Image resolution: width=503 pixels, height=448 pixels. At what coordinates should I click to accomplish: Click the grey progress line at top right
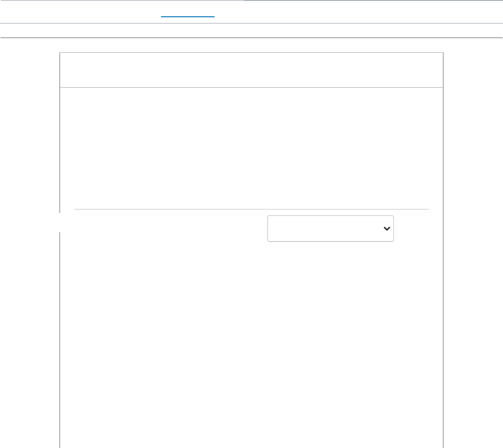373,0
